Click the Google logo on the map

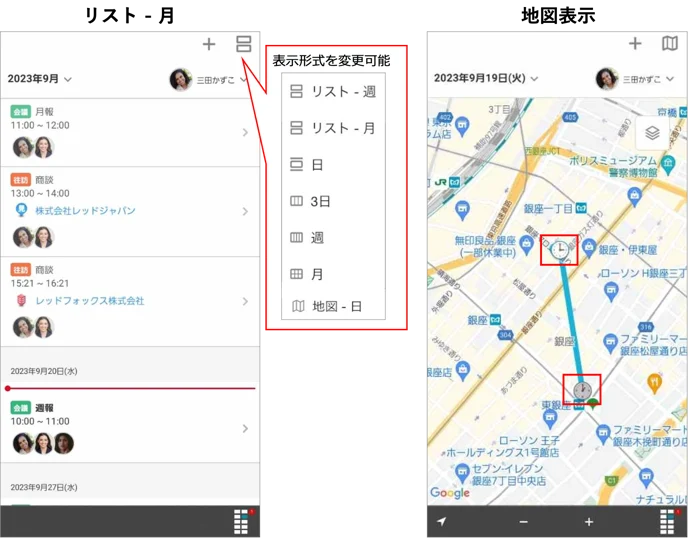point(450,493)
